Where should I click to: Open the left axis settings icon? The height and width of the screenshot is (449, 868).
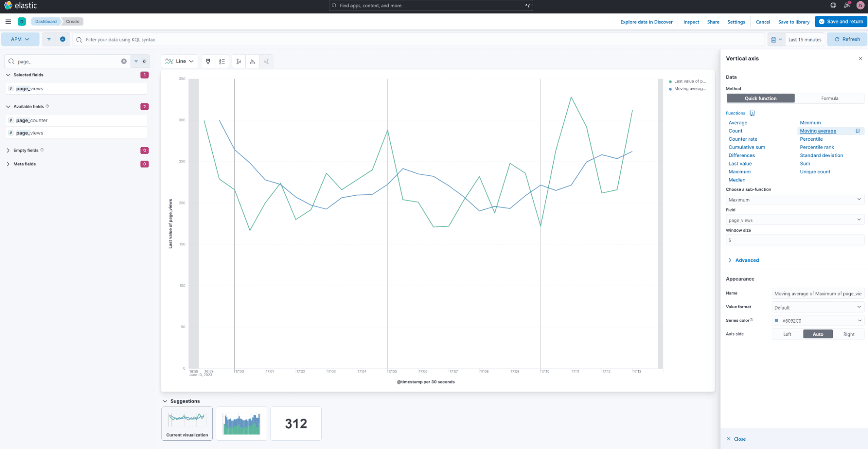click(x=238, y=61)
